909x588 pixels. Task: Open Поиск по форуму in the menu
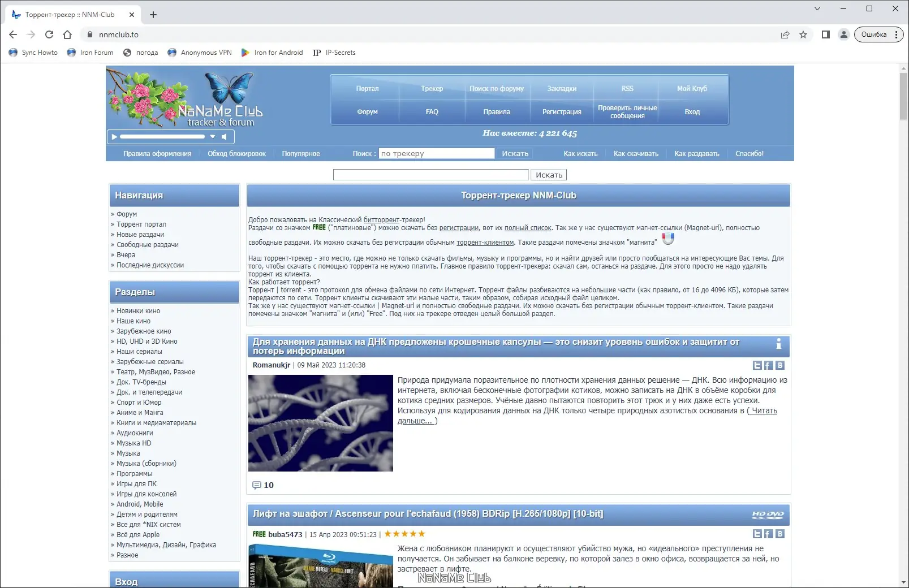(497, 89)
